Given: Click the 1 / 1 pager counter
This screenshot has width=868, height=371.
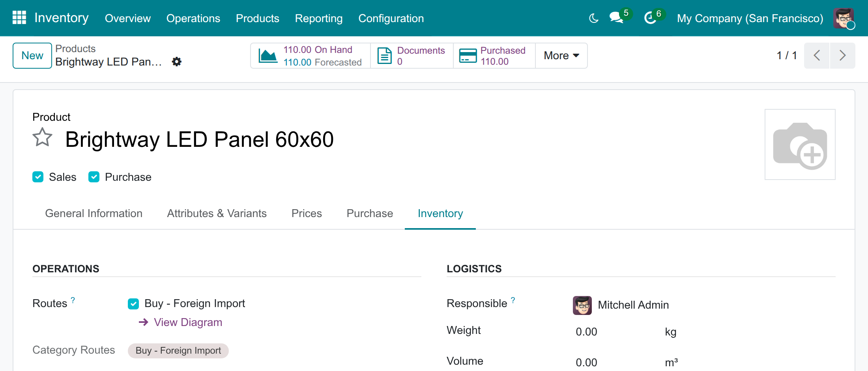Looking at the screenshot, I should (787, 56).
